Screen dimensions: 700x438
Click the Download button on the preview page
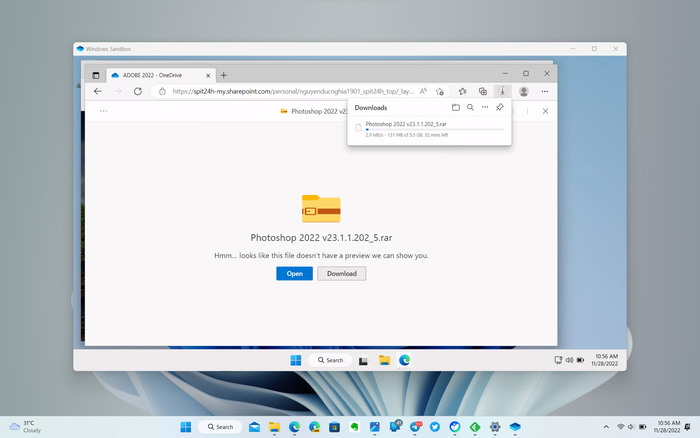click(x=342, y=273)
